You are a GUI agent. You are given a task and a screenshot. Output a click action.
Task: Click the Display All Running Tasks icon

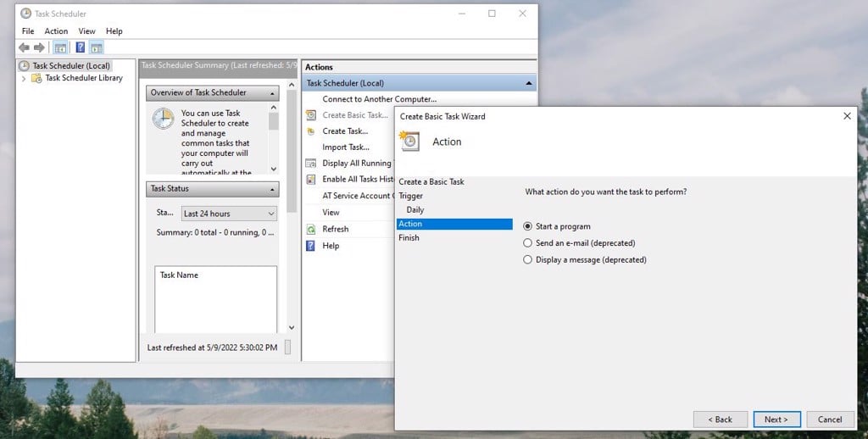pos(311,164)
